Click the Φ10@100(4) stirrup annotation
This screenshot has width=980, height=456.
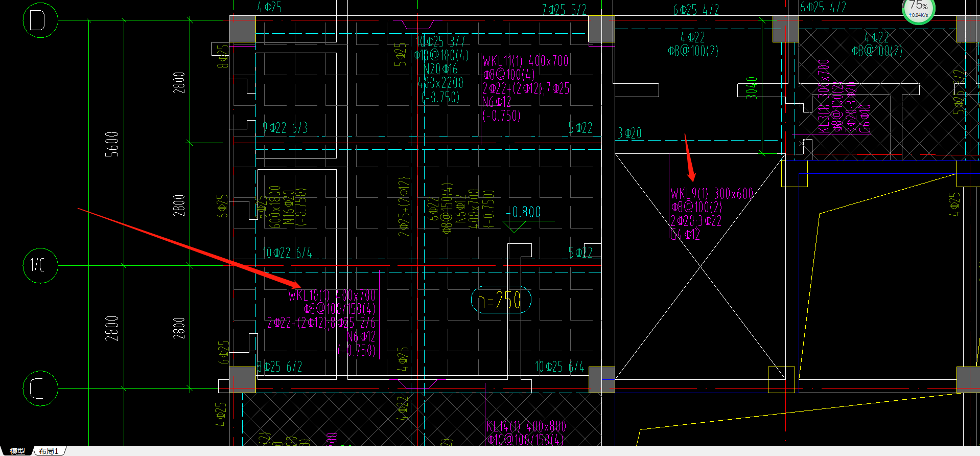click(x=441, y=55)
